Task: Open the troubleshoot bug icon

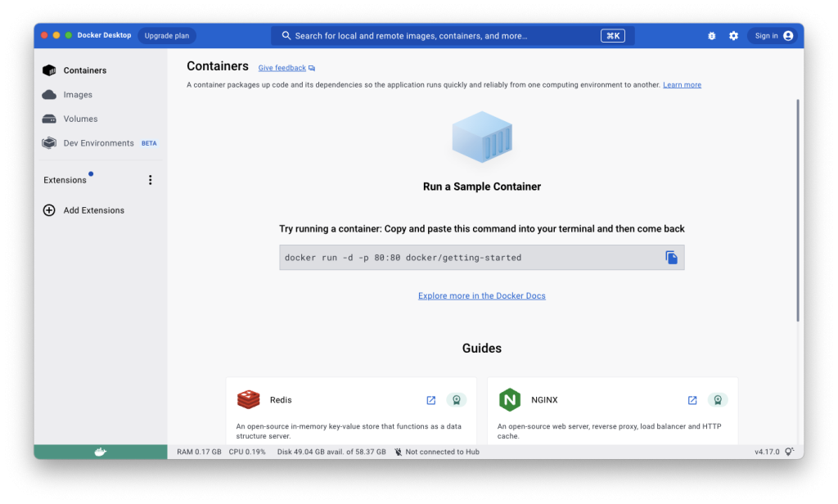Action: point(711,36)
